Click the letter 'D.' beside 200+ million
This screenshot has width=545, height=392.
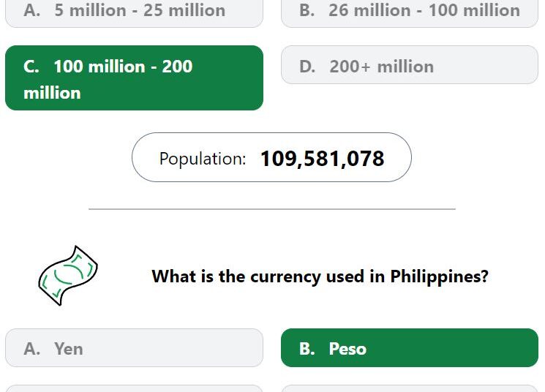(x=307, y=67)
